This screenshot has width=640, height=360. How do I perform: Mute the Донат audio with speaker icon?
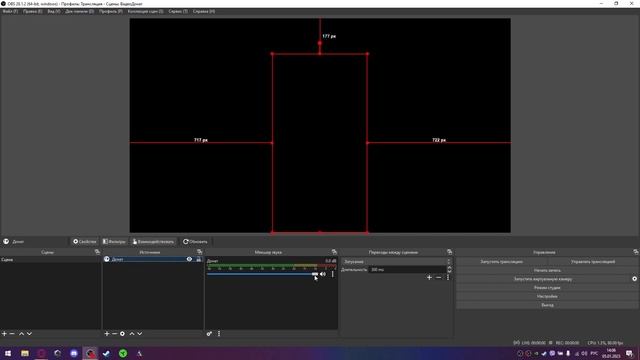(323, 274)
